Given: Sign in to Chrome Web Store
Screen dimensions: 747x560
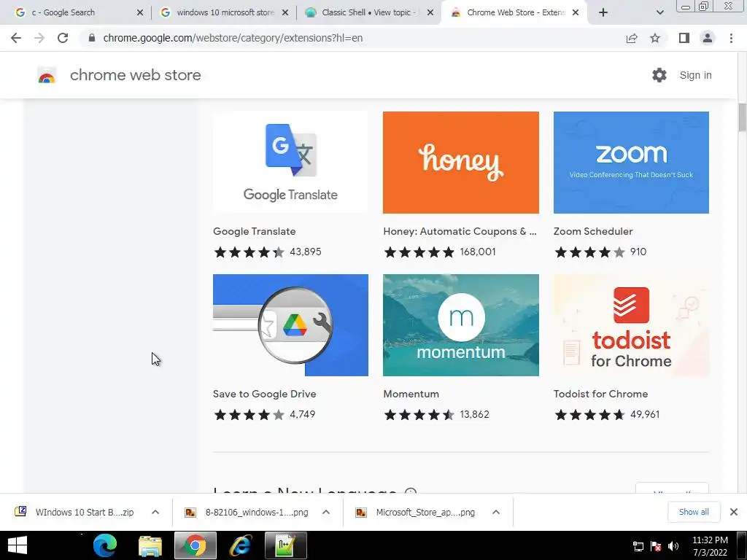Looking at the screenshot, I should pos(695,75).
